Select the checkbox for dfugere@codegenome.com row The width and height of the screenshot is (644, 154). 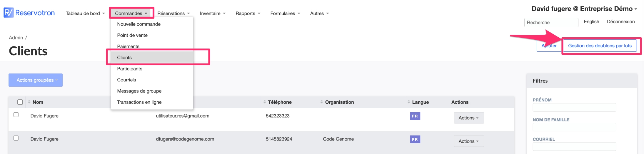pos(16,138)
